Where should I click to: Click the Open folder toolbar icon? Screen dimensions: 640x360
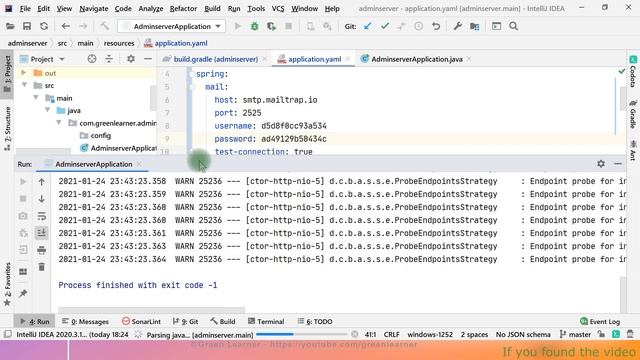10,27
